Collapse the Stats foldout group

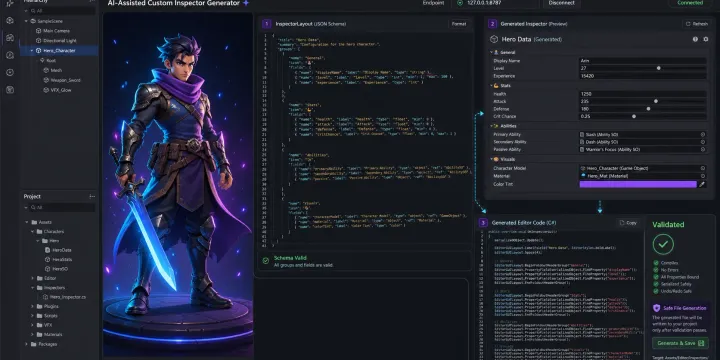point(491,86)
